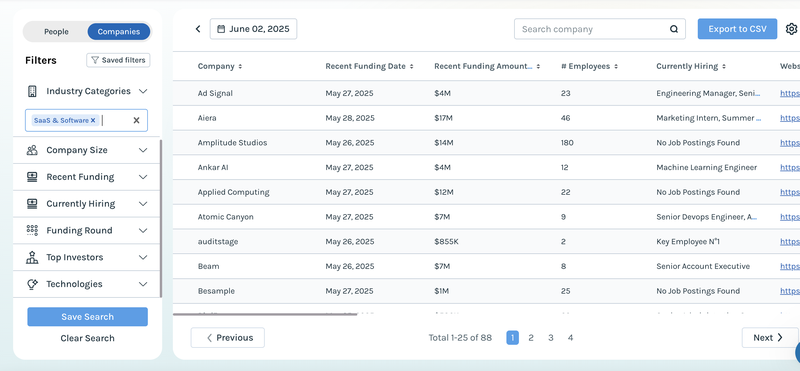Select the Aiera company name

[x=207, y=118]
